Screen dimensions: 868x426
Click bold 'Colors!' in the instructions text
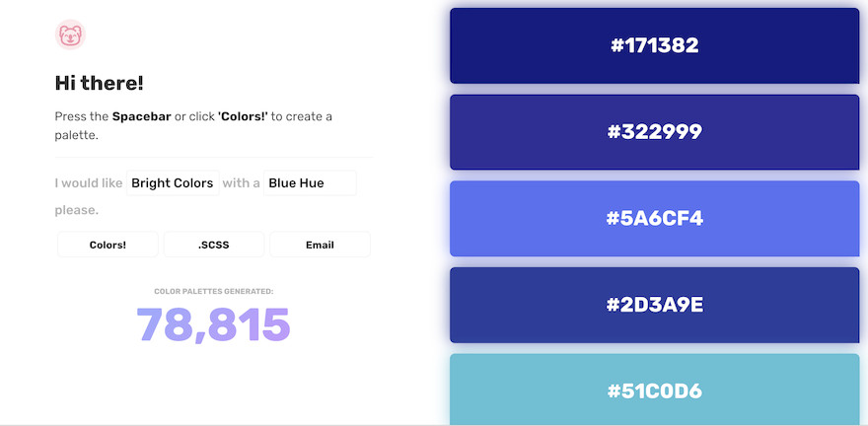pyautogui.click(x=243, y=116)
